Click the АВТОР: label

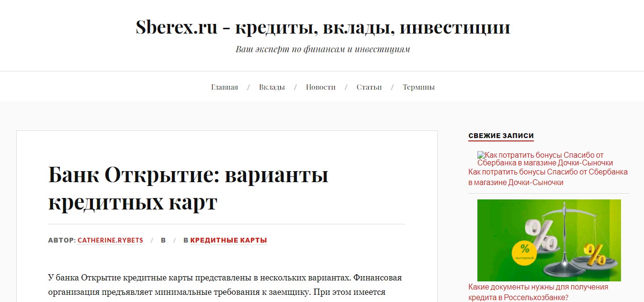[62, 240]
